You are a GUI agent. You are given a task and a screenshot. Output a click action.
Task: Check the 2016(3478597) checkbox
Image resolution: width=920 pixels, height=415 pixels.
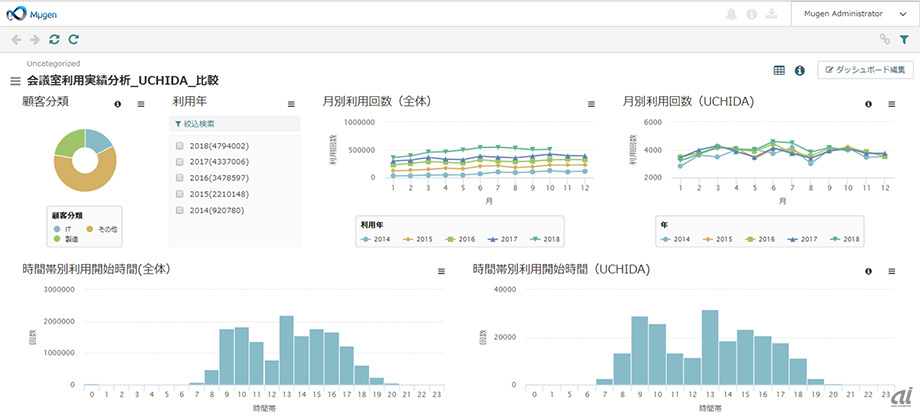point(179,178)
